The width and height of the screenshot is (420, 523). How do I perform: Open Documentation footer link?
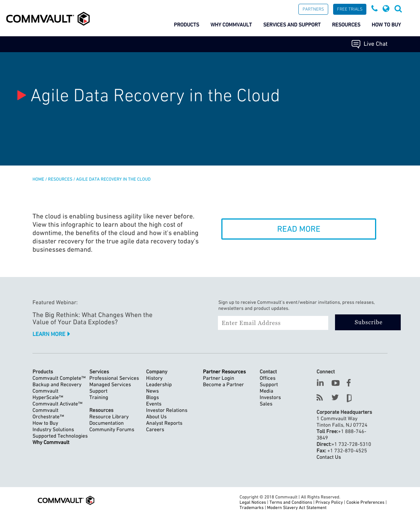click(107, 423)
